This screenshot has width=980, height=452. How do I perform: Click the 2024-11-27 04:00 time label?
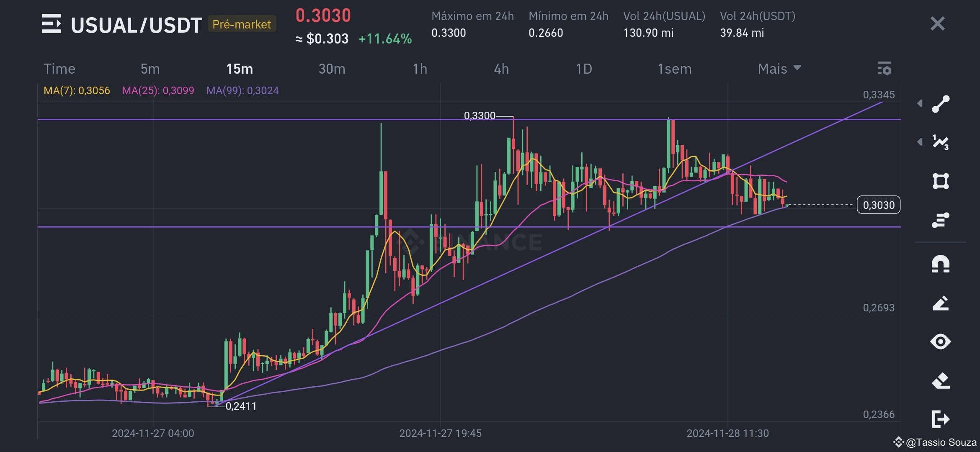(153, 433)
